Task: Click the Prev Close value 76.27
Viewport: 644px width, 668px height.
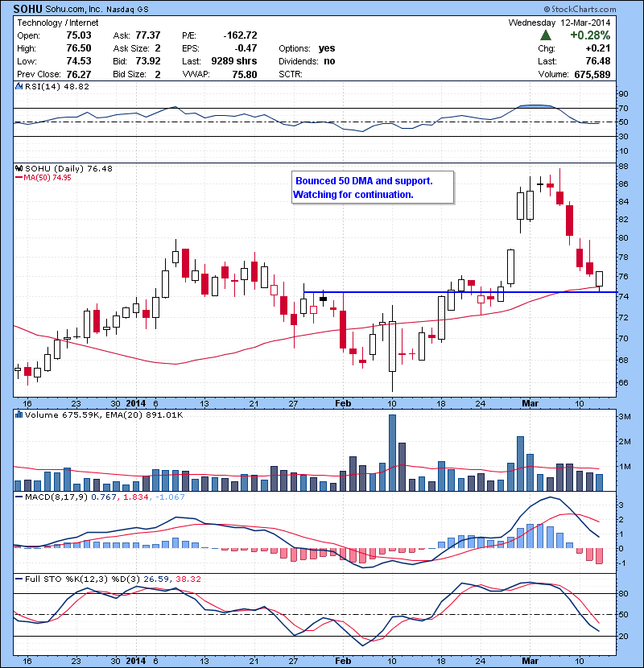Action: click(x=79, y=74)
